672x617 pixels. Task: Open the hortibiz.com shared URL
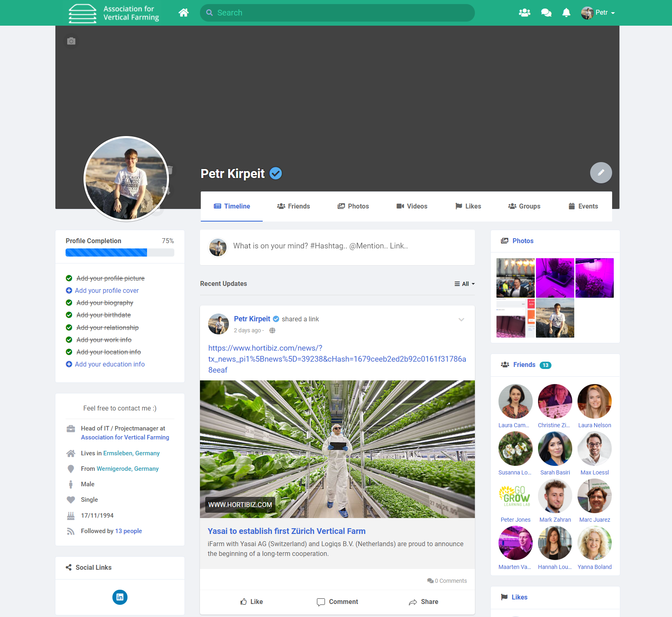click(x=337, y=359)
